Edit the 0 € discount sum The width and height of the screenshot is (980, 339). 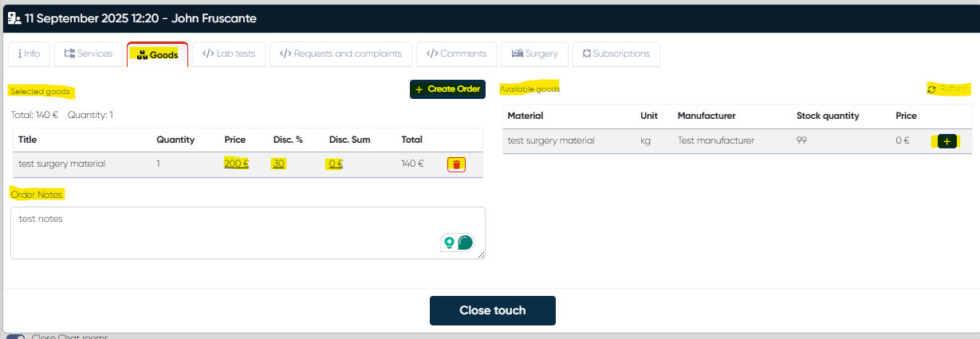point(335,164)
